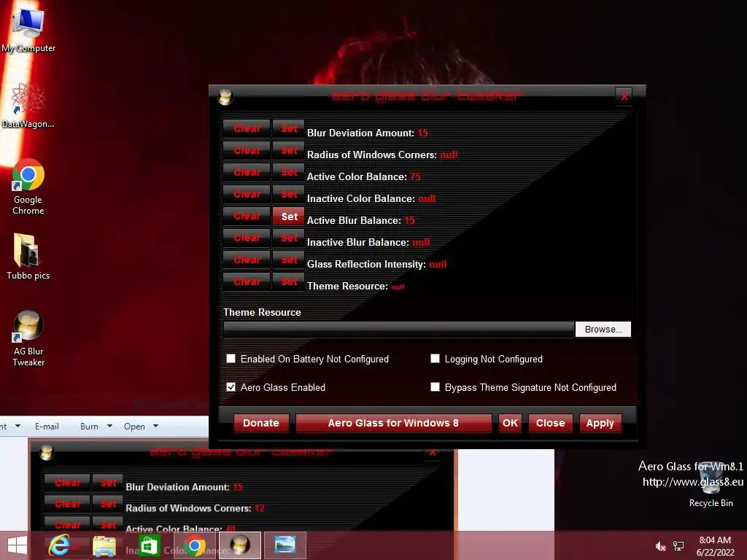This screenshot has height=560, width=747.
Task: Clear the Theme Resource value row
Action: pos(247,282)
